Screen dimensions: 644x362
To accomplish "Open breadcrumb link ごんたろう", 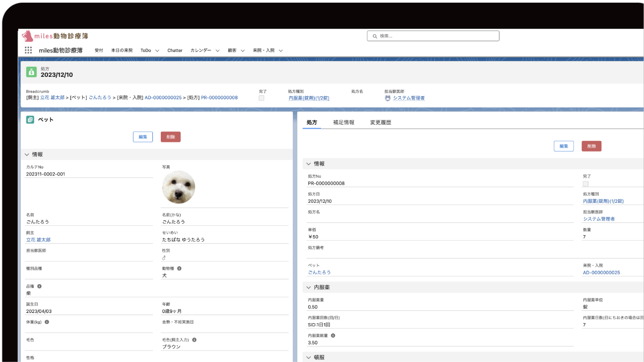I will (x=100, y=98).
